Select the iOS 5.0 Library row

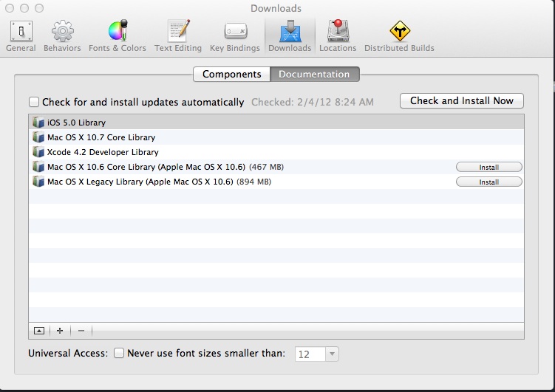pos(276,123)
